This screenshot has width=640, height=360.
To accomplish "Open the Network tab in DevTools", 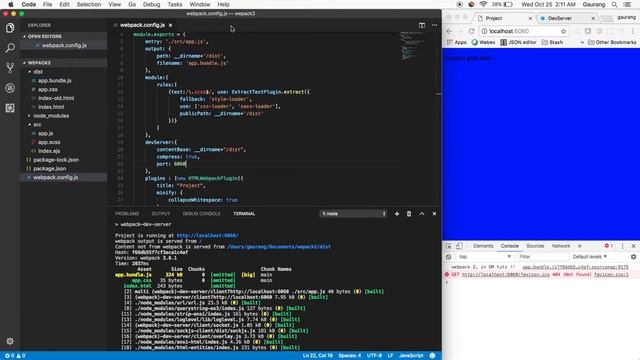I will pos(561,246).
